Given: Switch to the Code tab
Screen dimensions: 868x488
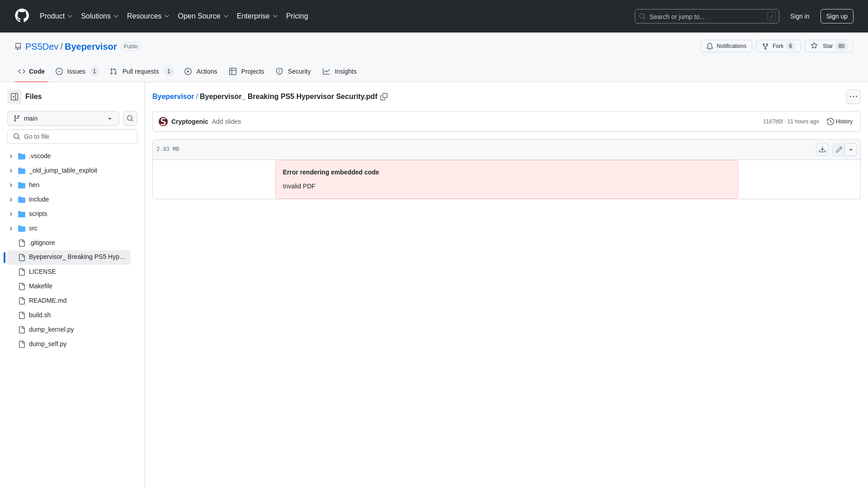Looking at the screenshot, I should tap(32, 71).
